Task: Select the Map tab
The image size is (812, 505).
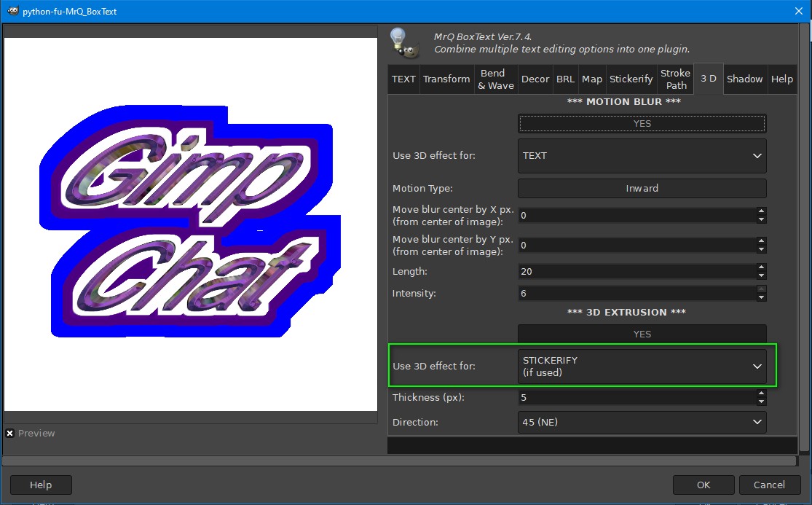Action: [x=592, y=79]
